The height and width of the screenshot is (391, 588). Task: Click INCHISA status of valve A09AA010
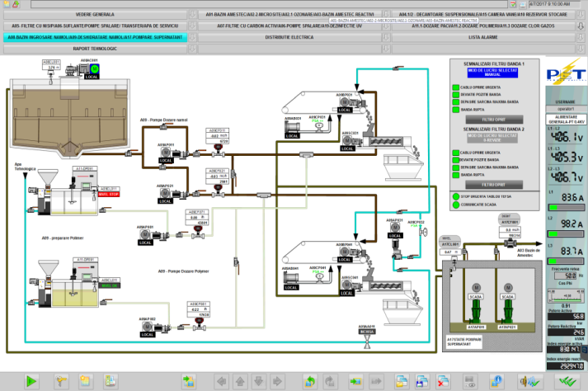367,332
